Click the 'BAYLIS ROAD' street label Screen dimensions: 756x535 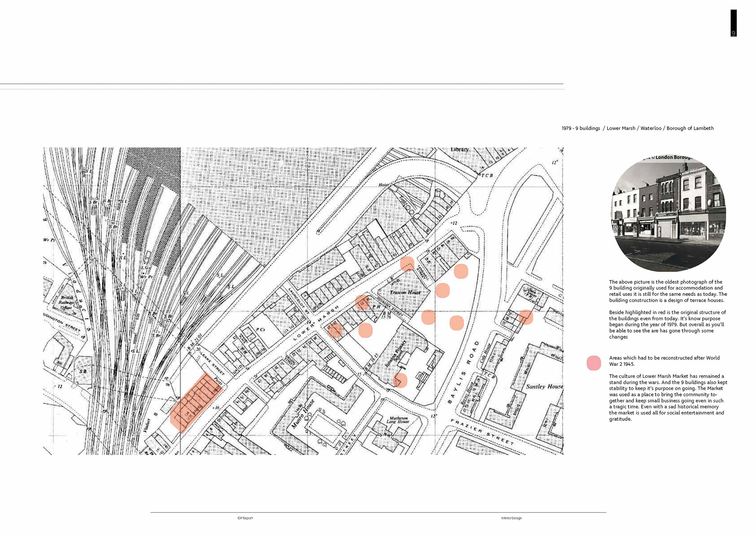pyautogui.click(x=463, y=372)
